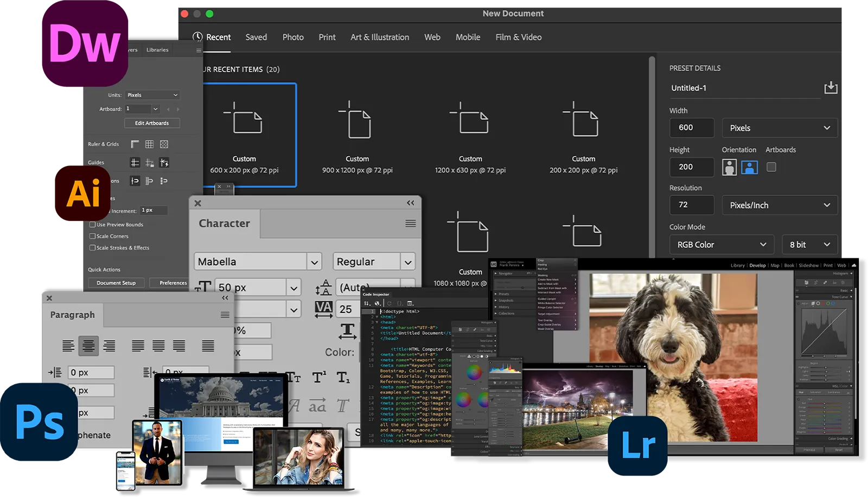
Task: Collapse the Character panel with double arrows
Action: point(411,203)
